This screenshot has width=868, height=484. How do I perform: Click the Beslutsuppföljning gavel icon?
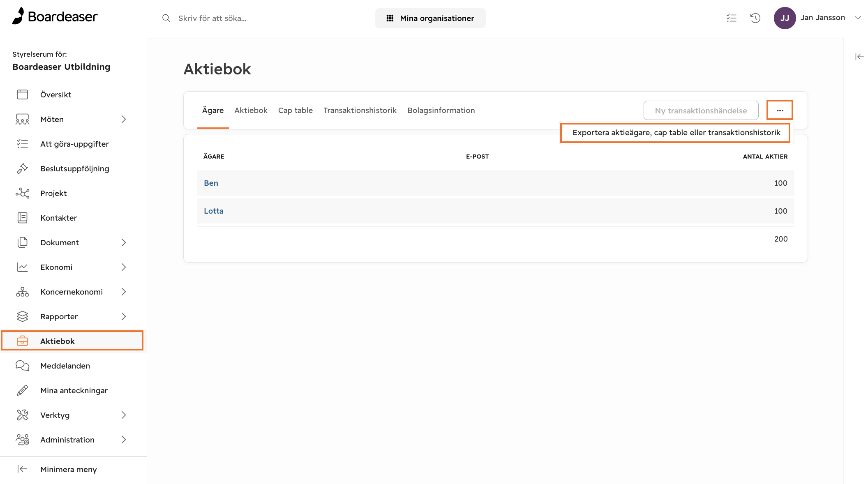[x=22, y=168]
